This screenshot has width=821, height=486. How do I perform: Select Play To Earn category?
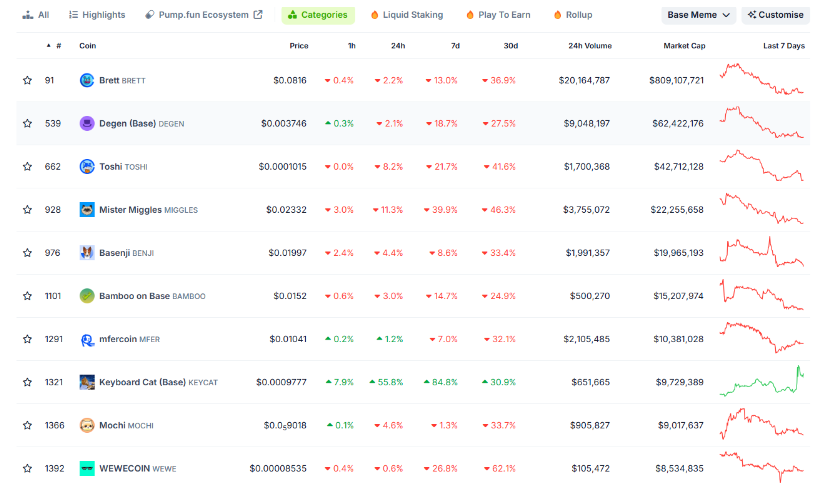(x=498, y=15)
